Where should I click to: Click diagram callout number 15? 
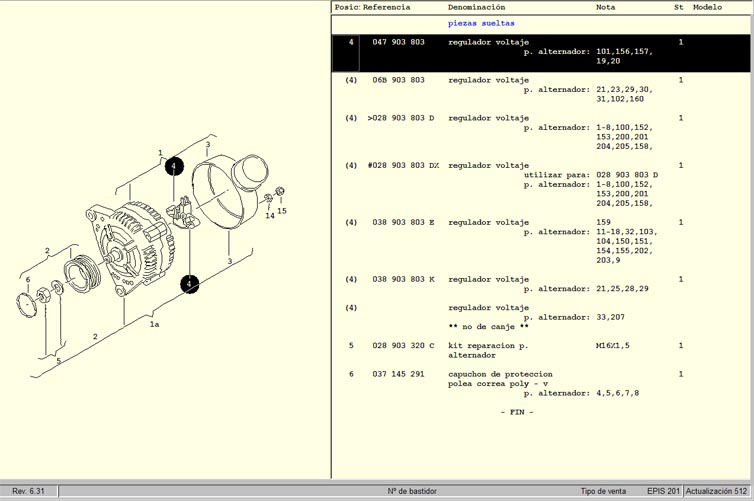pos(282,211)
